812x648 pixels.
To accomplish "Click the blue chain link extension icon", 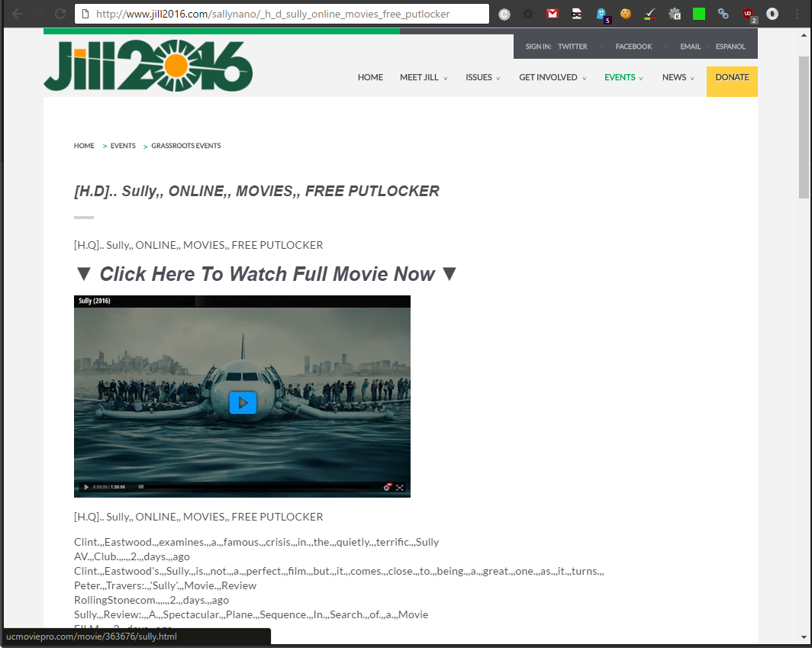I will 723,14.
